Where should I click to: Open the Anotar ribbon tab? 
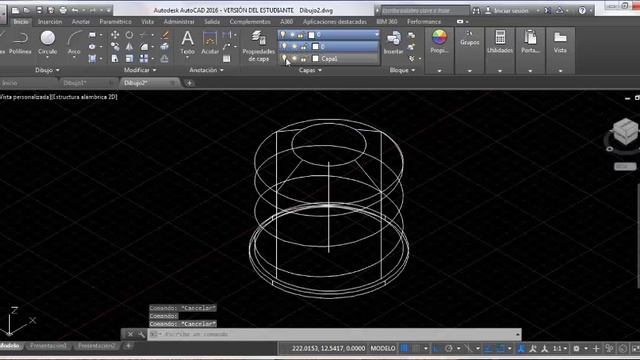point(80,22)
